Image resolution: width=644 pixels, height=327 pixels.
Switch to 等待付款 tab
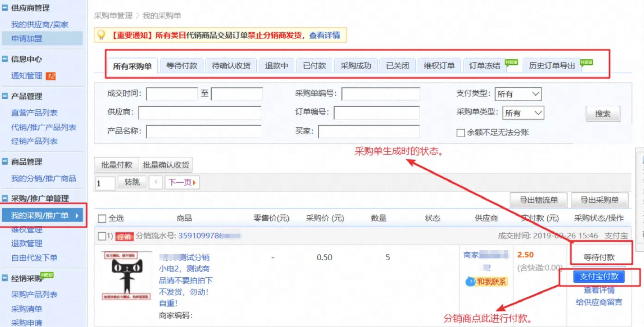click(181, 66)
